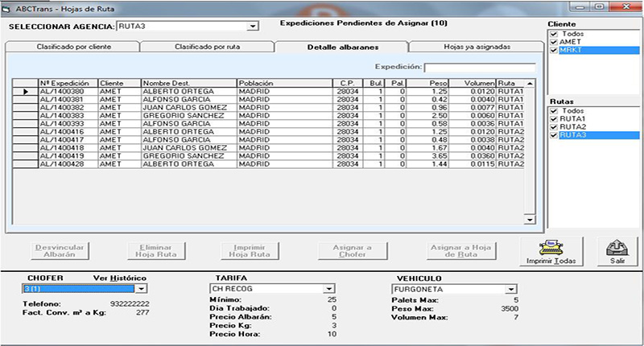644x346 pixels.
Task: Click Expediciones Pendientes de Asignar heading
Action: point(364,23)
